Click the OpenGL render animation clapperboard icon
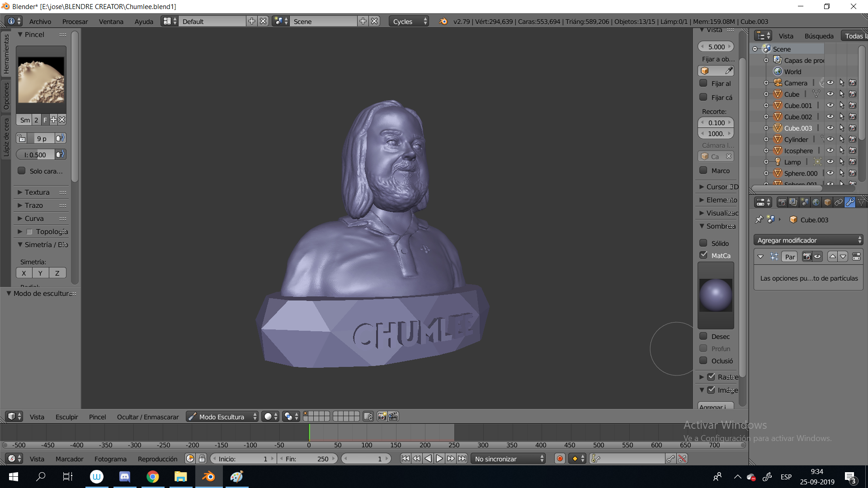868x488 pixels. coord(393,417)
